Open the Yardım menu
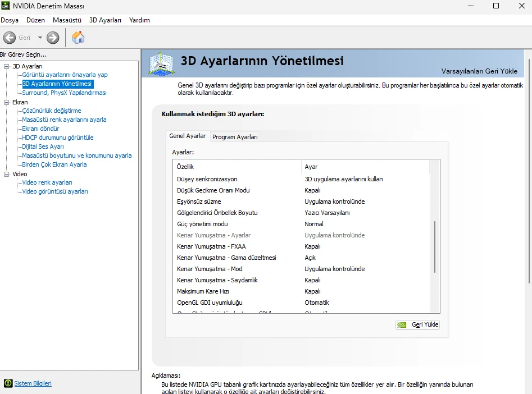 [x=139, y=20]
